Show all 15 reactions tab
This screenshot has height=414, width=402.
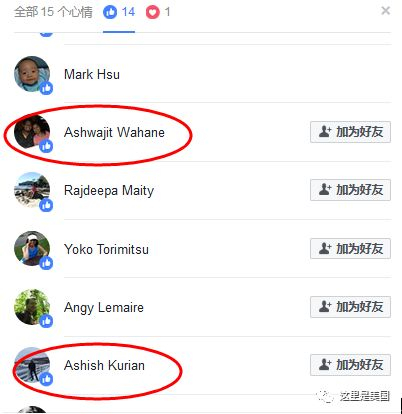[x=53, y=12]
